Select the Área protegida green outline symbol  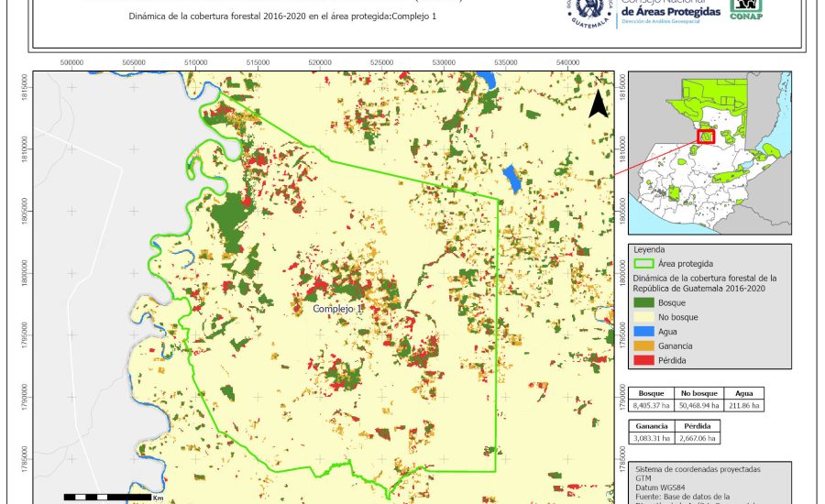(x=647, y=263)
